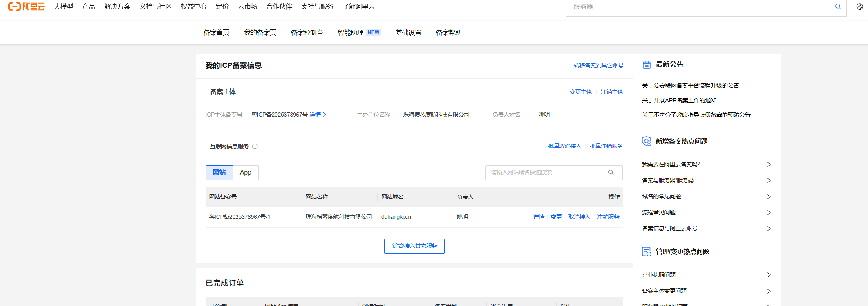This screenshot has height=306, width=868.
Task: Go to the 我的备案页 tab
Action: (x=260, y=33)
